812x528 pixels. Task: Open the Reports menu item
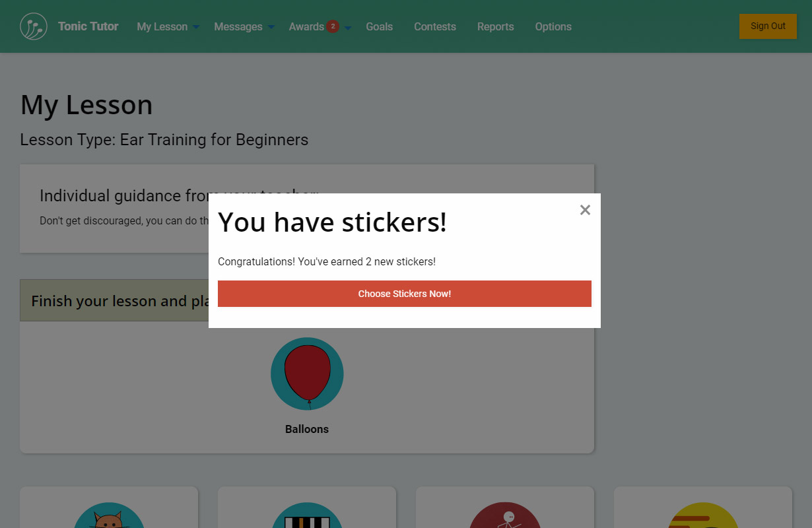pyautogui.click(x=495, y=26)
